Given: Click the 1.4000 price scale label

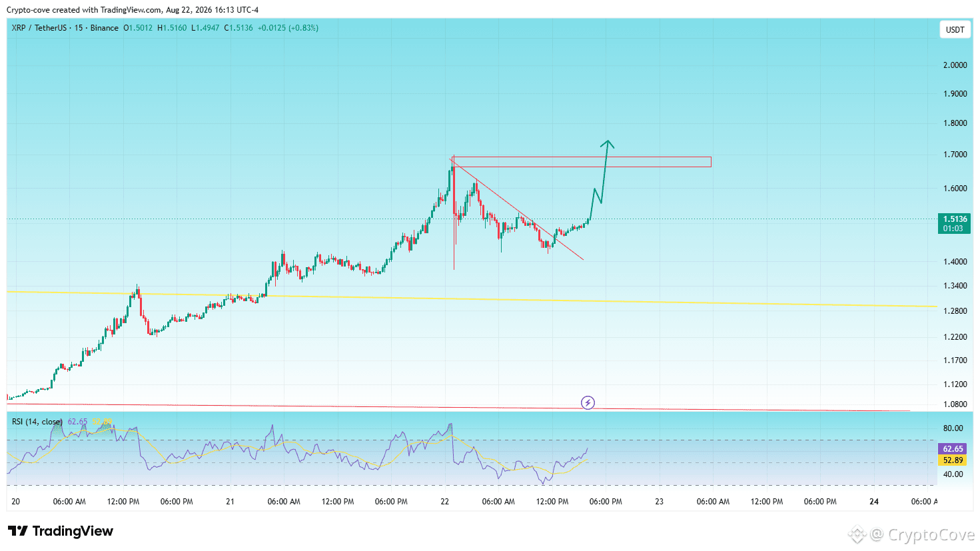Looking at the screenshot, I should (x=955, y=262).
